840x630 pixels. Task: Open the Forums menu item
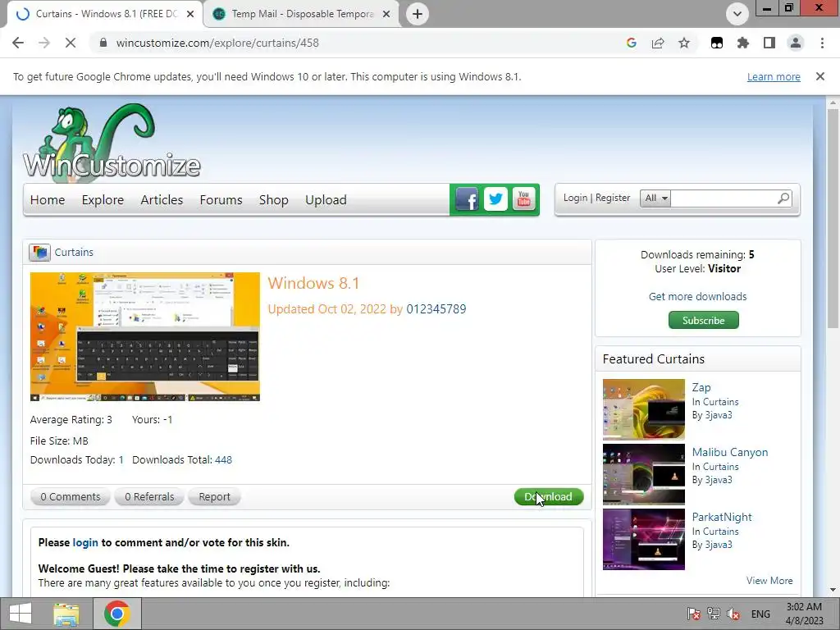221,200
